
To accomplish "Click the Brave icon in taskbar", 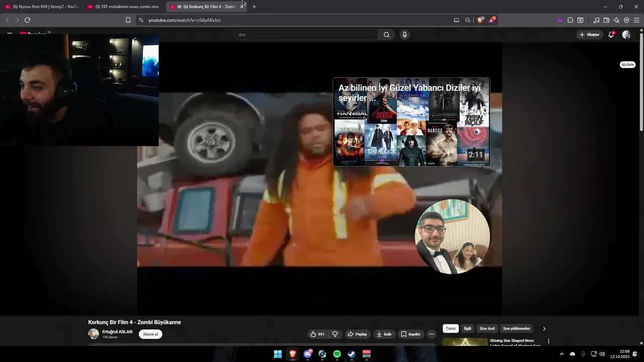I will coord(292,354).
